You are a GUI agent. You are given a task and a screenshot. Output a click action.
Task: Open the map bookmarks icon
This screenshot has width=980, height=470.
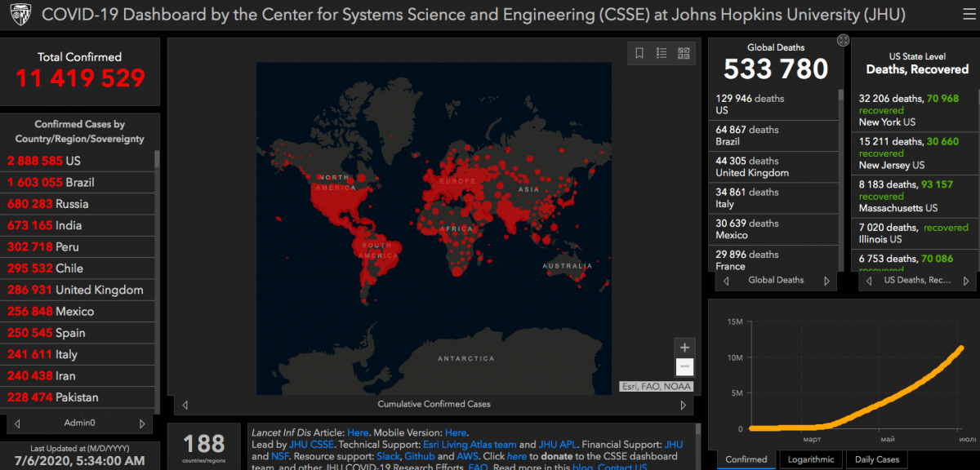pos(639,53)
